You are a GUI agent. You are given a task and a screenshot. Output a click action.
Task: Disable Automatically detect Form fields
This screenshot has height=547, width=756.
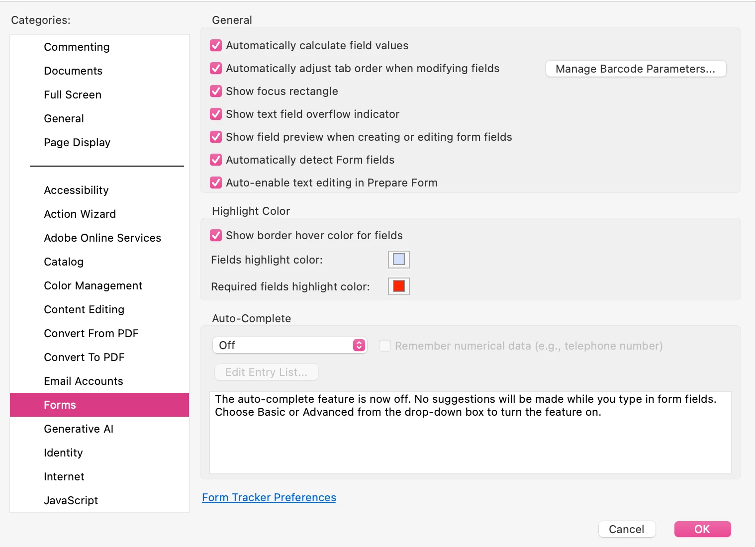[x=216, y=160]
